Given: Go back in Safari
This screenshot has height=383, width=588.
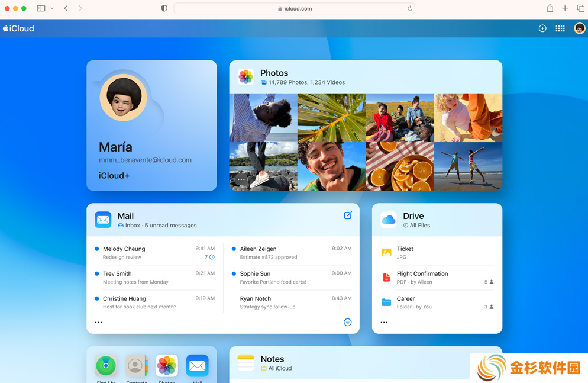Looking at the screenshot, I should pos(66,8).
